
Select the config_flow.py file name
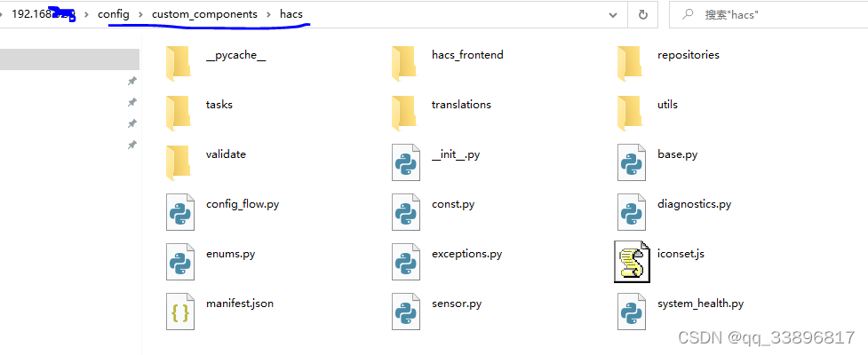point(243,205)
